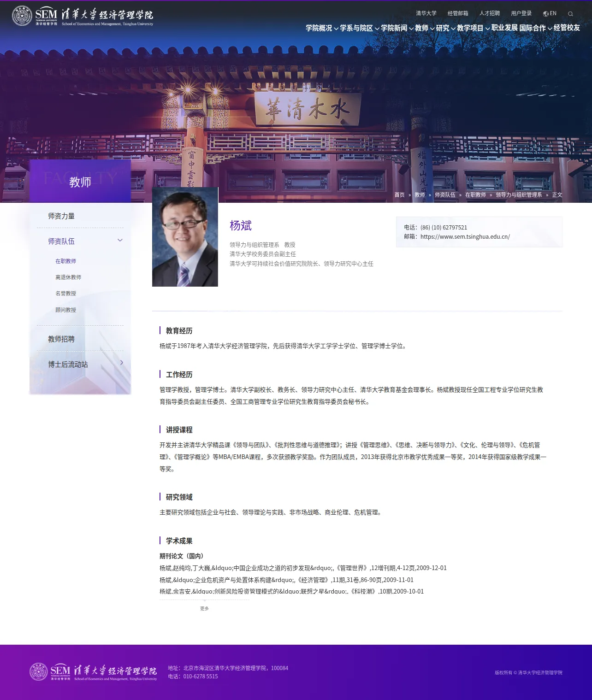Click the 工作经历 section heading
This screenshot has height=700, width=592.
click(179, 375)
